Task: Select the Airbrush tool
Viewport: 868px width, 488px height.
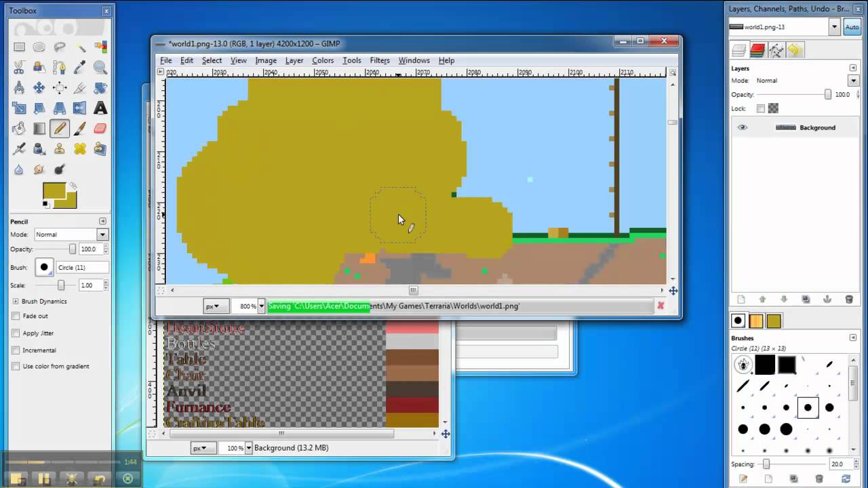Action: tap(19, 148)
